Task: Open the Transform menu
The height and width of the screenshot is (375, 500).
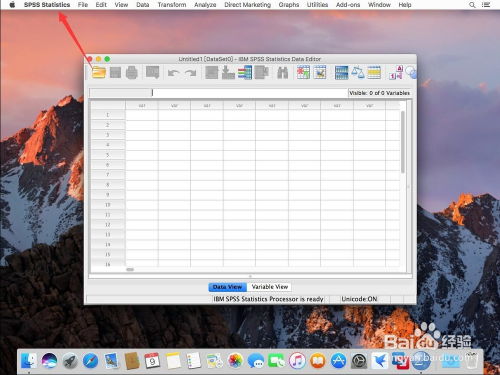Action: pos(172,5)
